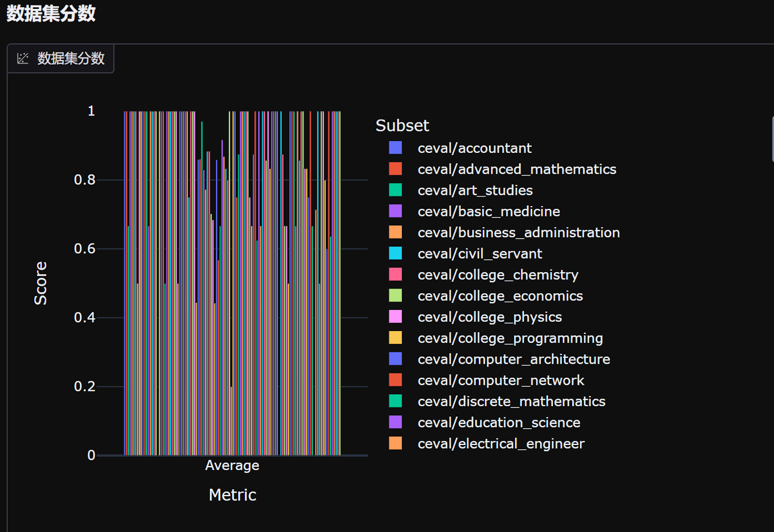This screenshot has width=774, height=532.
Task: Toggle ceval/electrical_engineer legend entry
Action: (501, 443)
